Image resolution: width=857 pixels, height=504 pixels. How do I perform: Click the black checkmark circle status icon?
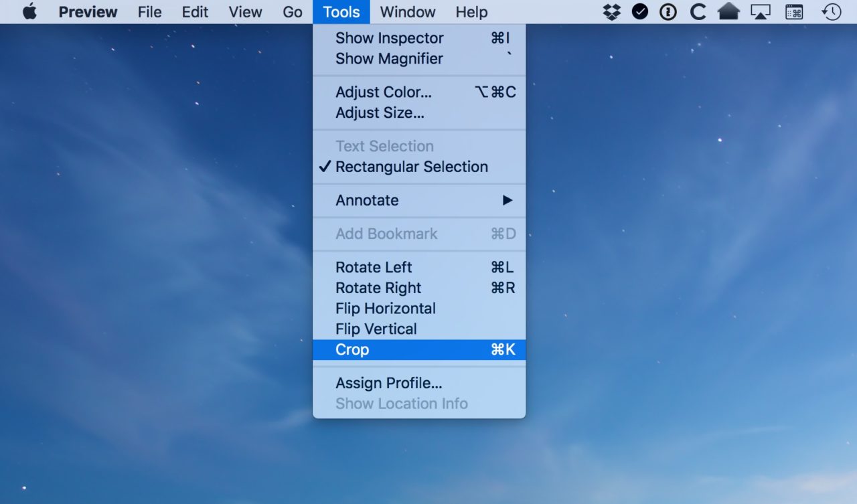click(640, 11)
